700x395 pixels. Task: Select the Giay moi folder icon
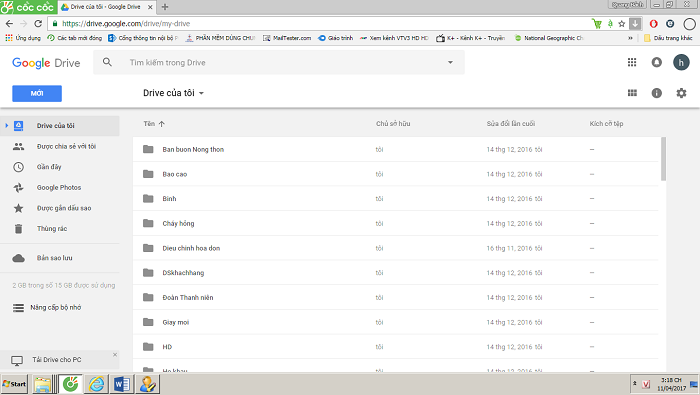pos(148,322)
